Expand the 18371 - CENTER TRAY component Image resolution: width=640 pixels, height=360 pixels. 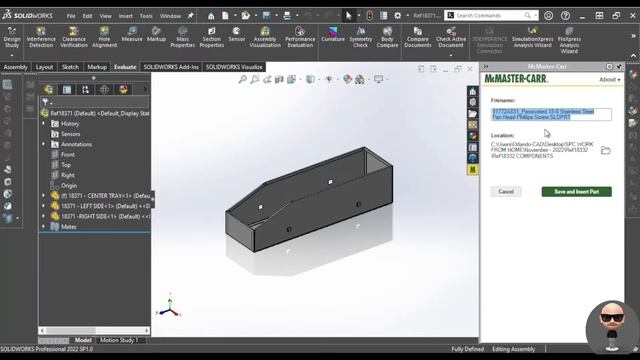click(x=44, y=196)
